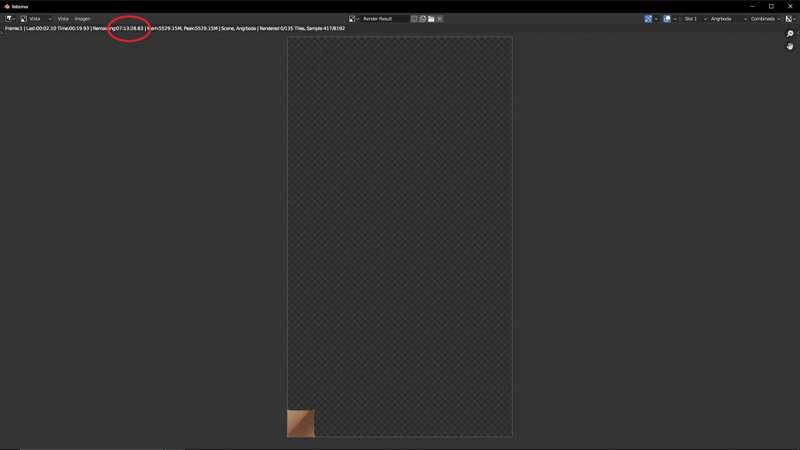800x450 pixels.
Task: Toggle the overlays button
Action: pyautogui.click(x=667, y=19)
